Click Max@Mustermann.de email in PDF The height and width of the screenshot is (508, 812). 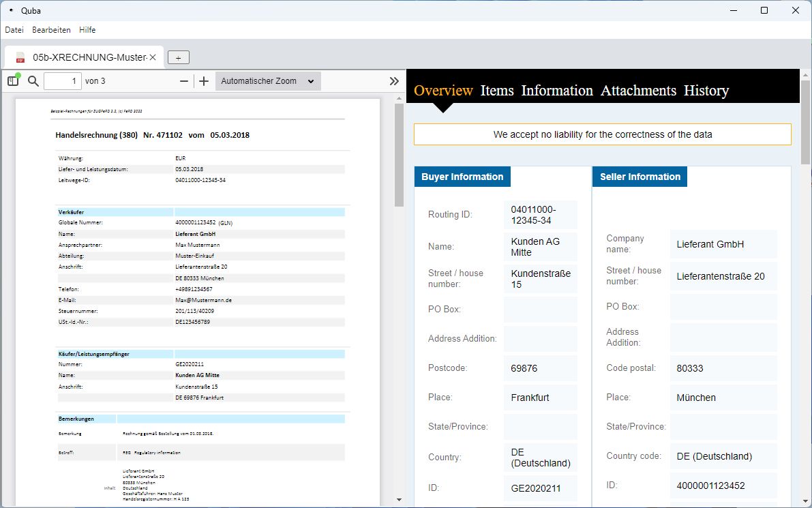(x=204, y=300)
